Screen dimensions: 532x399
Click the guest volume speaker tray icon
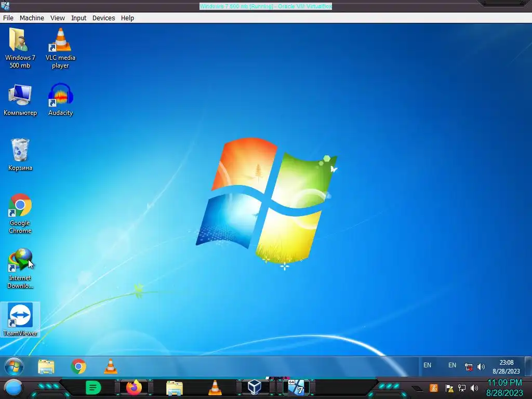[481, 367]
